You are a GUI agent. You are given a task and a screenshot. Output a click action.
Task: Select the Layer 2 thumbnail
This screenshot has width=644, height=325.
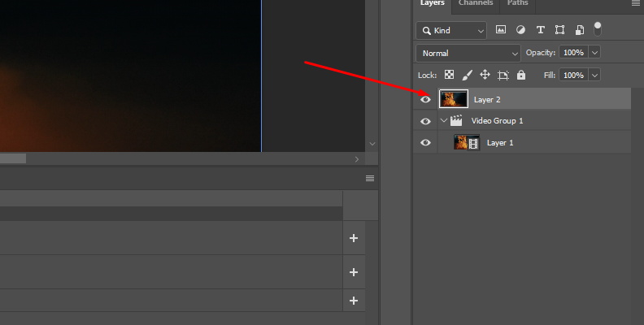pyautogui.click(x=453, y=99)
